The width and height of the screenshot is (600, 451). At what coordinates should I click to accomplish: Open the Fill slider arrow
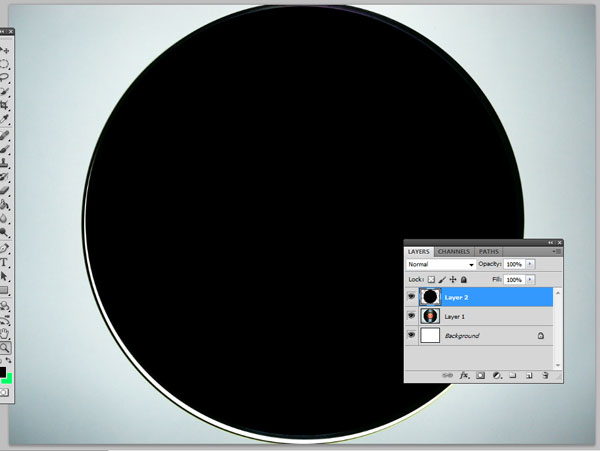[530, 280]
